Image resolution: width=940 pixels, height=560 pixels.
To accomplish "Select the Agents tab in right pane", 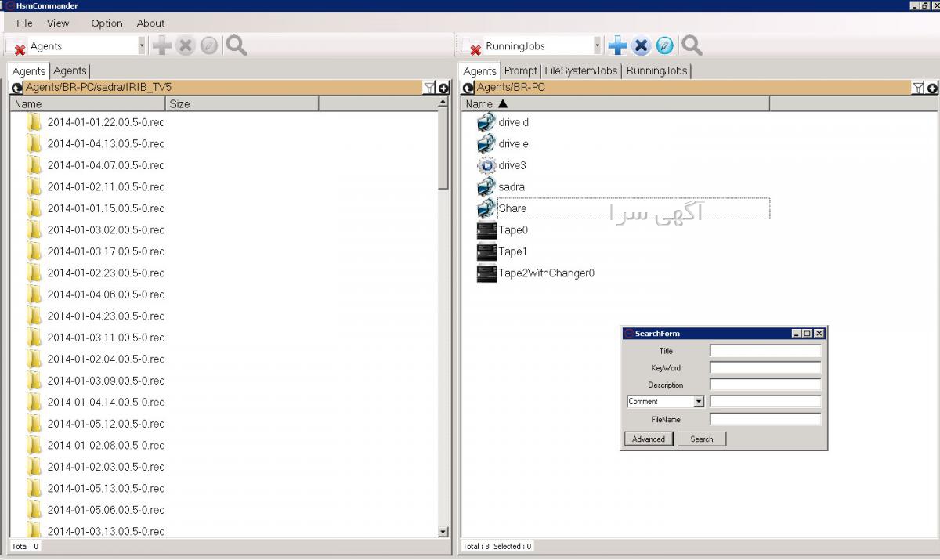I will click(480, 71).
